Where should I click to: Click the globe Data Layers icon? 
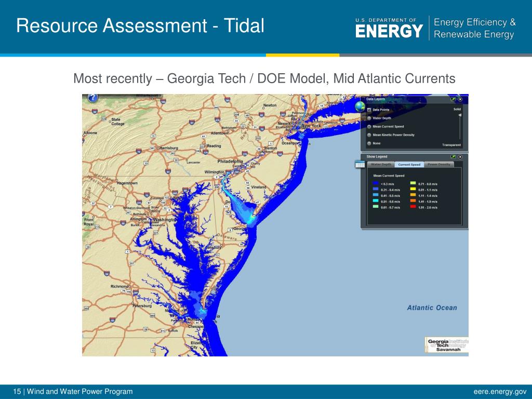[x=360, y=107]
